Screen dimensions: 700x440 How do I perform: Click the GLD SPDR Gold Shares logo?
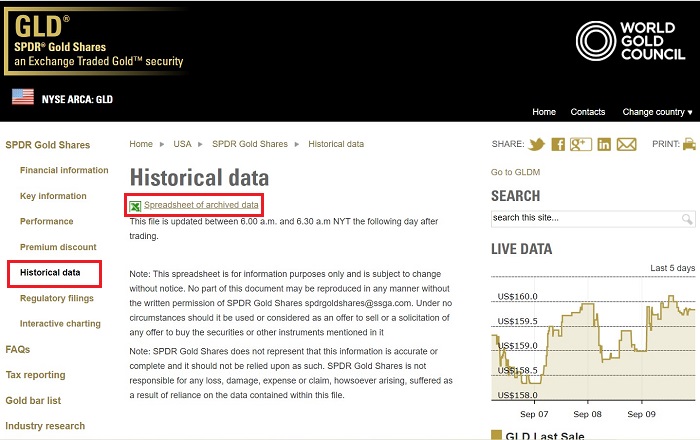95,41
